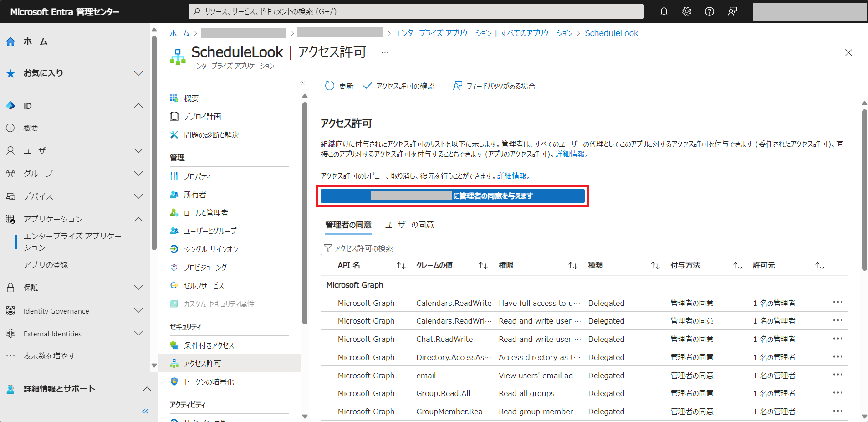The width and height of the screenshot is (868, 422).
Task: Click the External Identities icon
Action: click(10, 334)
